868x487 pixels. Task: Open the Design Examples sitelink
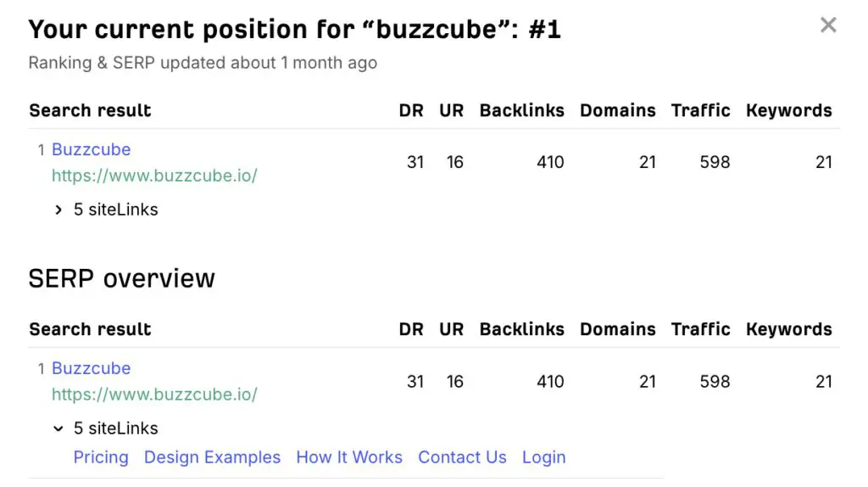coord(212,457)
